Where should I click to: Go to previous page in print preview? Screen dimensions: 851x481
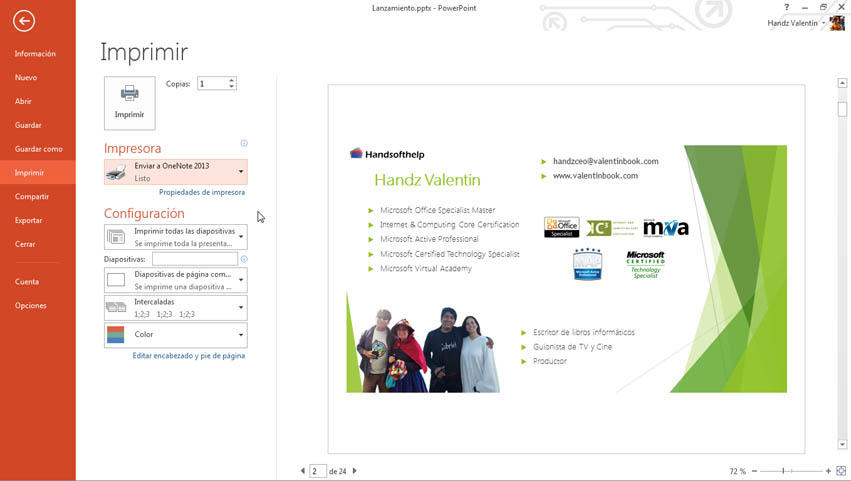[x=303, y=471]
